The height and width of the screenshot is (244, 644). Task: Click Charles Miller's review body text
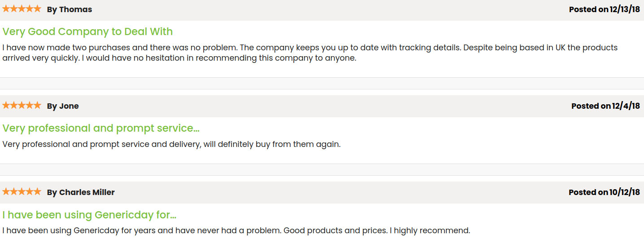coord(236,231)
